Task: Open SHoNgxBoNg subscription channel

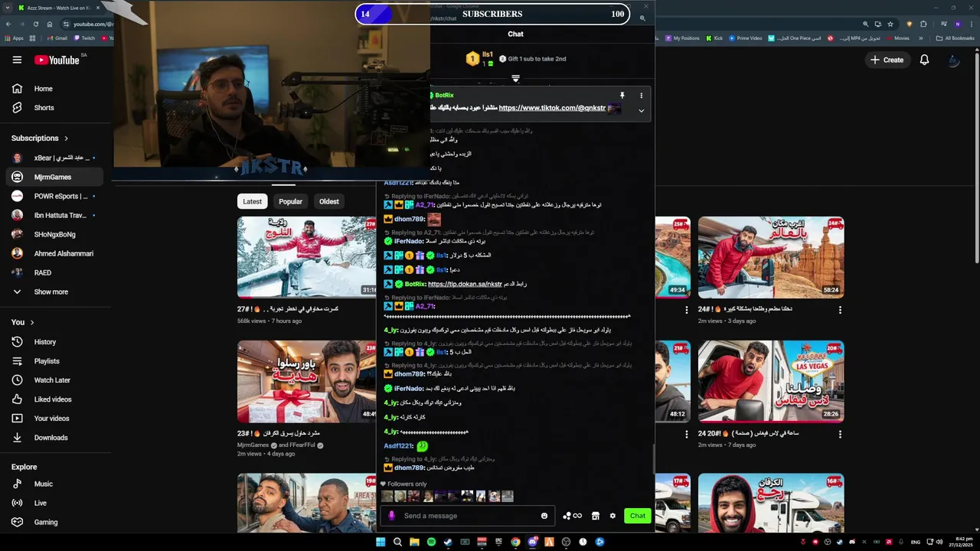Action: coord(54,234)
